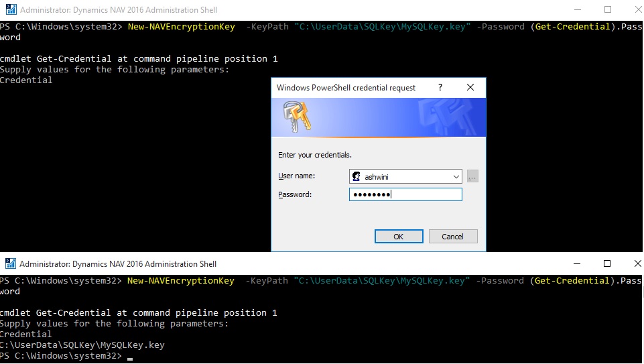The width and height of the screenshot is (644, 364).
Task: Click 'Enter your credentials.' text
Action: click(314, 155)
